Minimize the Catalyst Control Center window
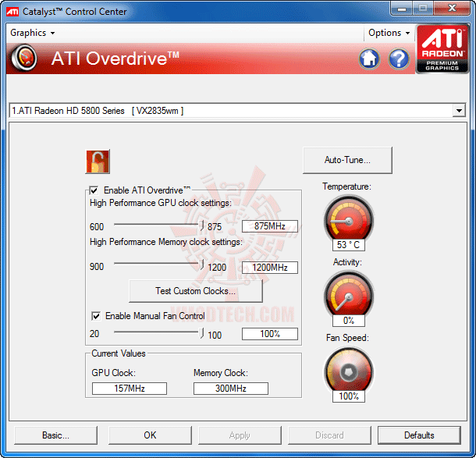Image resolution: width=476 pixels, height=458 pixels. pos(402,9)
